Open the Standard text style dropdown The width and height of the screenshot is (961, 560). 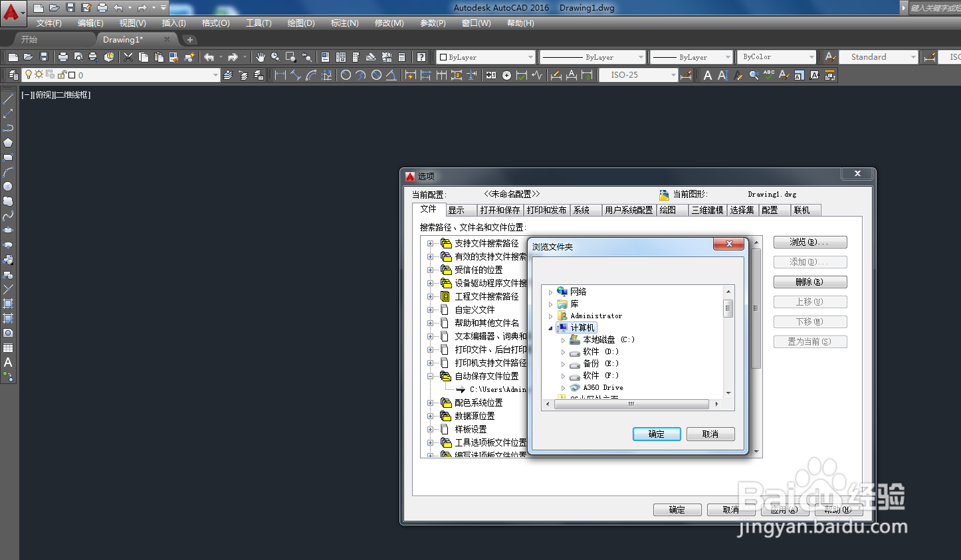tap(913, 57)
